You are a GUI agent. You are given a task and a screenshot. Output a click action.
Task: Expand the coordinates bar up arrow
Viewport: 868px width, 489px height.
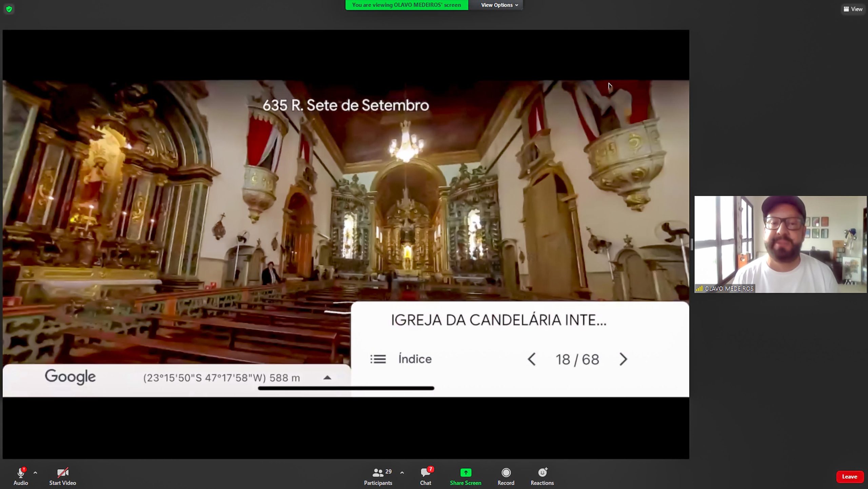327,378
